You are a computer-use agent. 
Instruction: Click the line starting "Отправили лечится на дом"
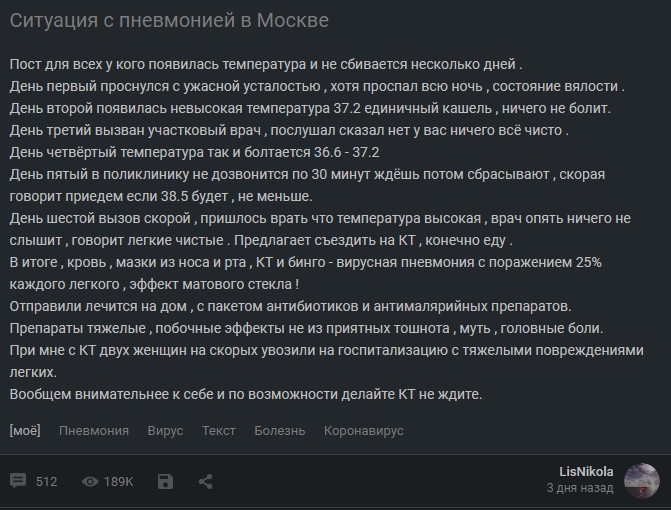pos(290,306)
